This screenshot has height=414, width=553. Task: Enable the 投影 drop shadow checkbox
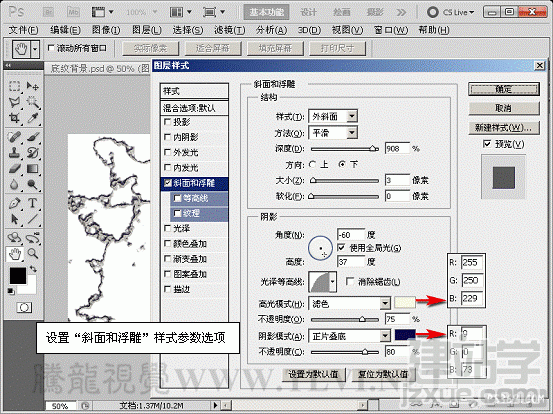point(168,122)
